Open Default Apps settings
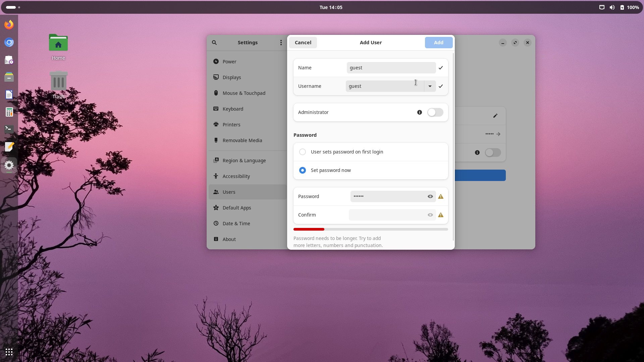This screenshot has height=362, width=644. tap(248, 208)
